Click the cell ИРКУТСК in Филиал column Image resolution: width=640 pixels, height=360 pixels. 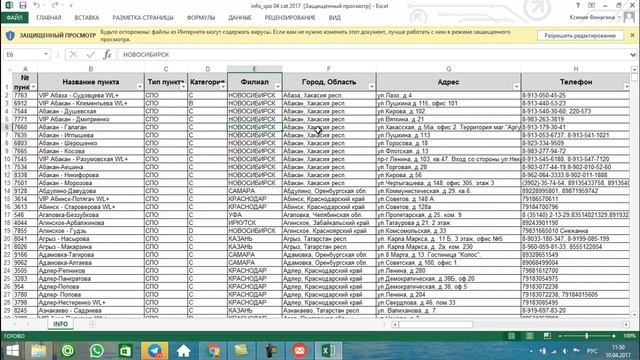(x=254, y=223)
